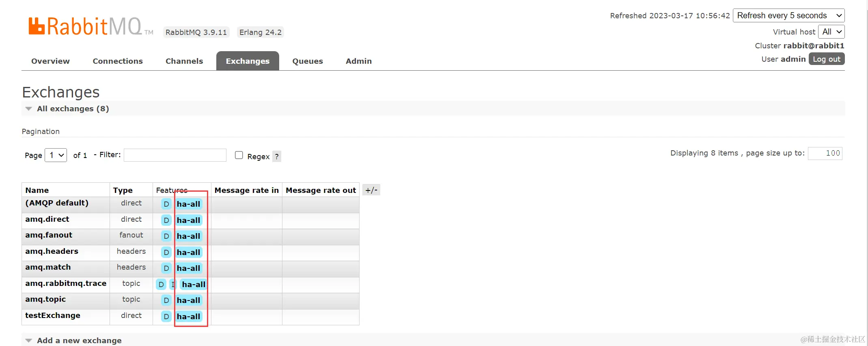Click D feature badge in amq.topic row
This screenshot has width=868, height=346.
pos(166,300)
